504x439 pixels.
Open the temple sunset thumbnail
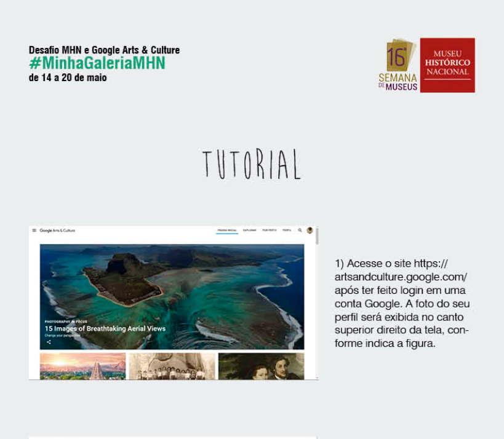[x=82, y=366]
